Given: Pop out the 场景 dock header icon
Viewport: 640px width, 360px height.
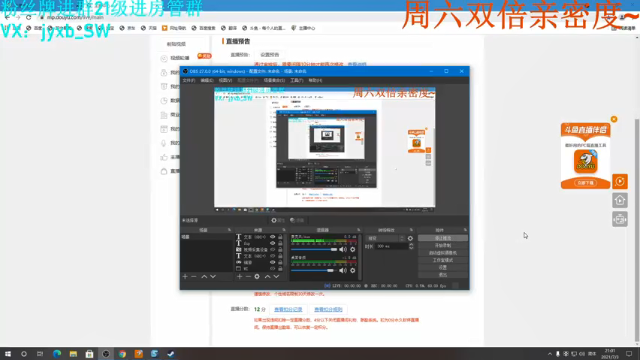Looking at the screenshot, I should [x=229, y=230].
